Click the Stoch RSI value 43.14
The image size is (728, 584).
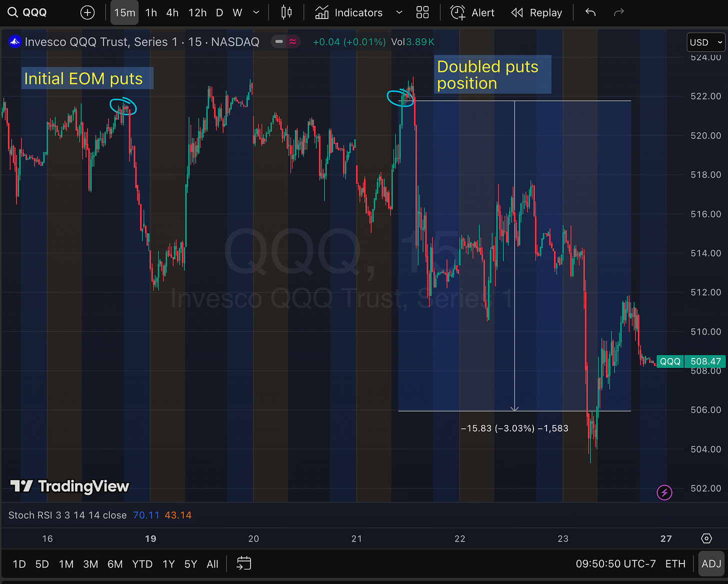178,515
